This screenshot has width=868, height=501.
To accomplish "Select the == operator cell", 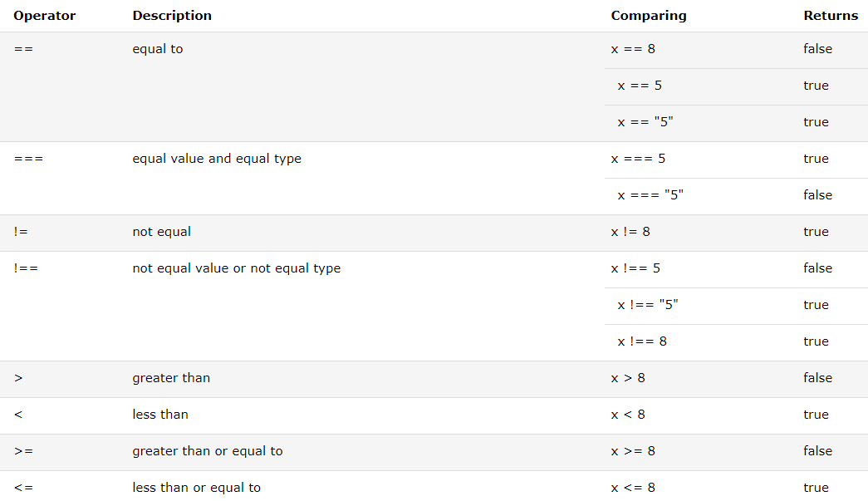I will pyautogui.click(x=23, y=49).
